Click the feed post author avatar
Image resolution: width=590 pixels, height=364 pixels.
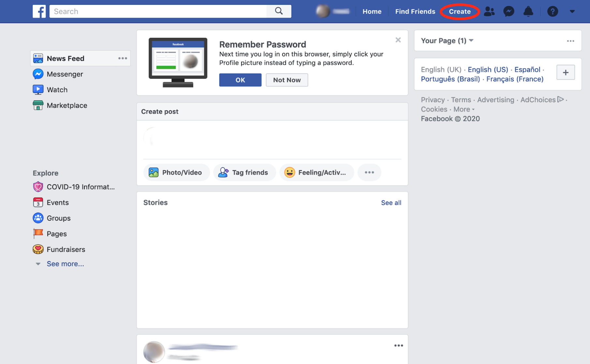tap(154, 352)
